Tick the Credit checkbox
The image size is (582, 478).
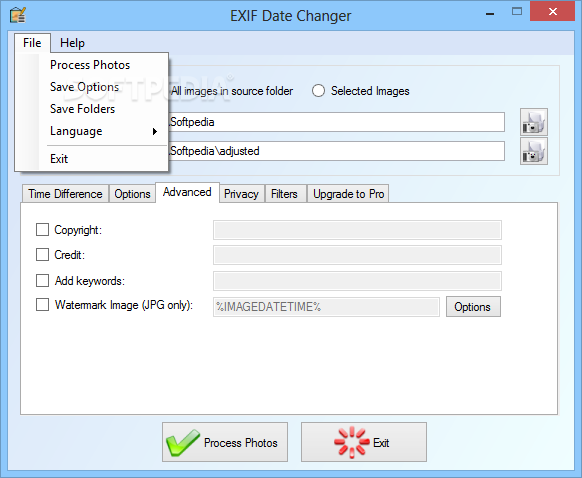point(42,255)
